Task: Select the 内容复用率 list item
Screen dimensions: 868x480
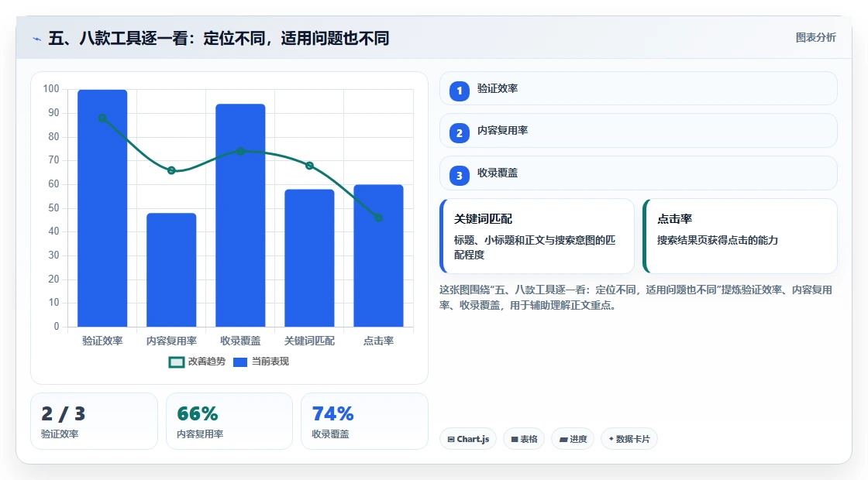Action: point(639,131)
